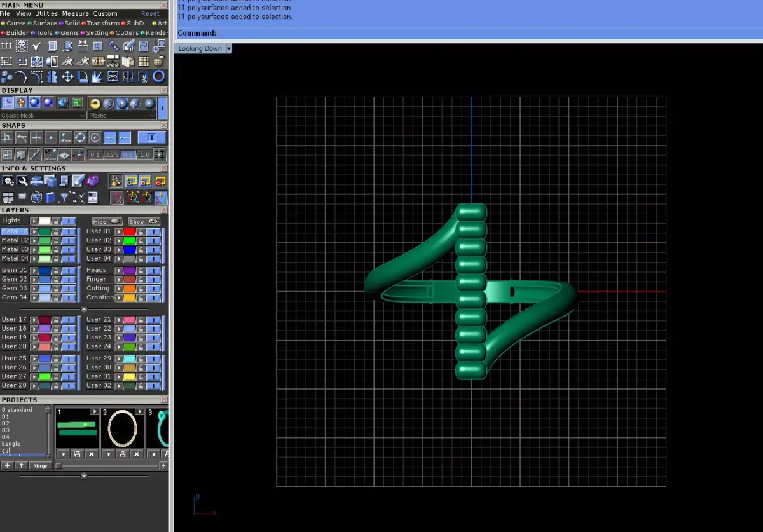The image size is (763, 532).
Task: Toggle lock on Metal 01 layer
Action: pos(56,231)
